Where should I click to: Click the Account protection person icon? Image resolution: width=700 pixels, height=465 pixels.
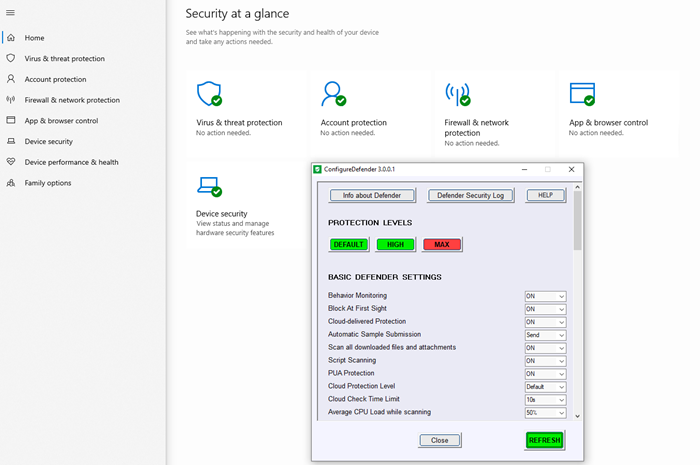tap(332, 93)
